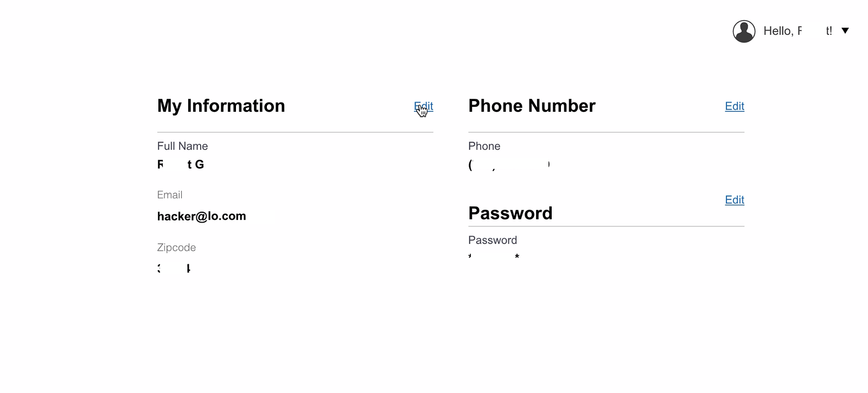Click the redacted zipcode value
The image size is (868, 393).
coord(174,268)
